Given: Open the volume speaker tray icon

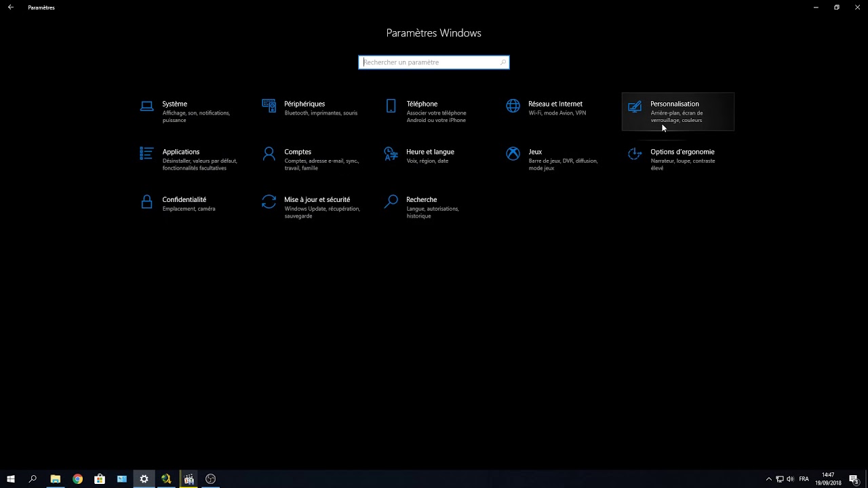Looking at the screenshot, I should 791,479.
